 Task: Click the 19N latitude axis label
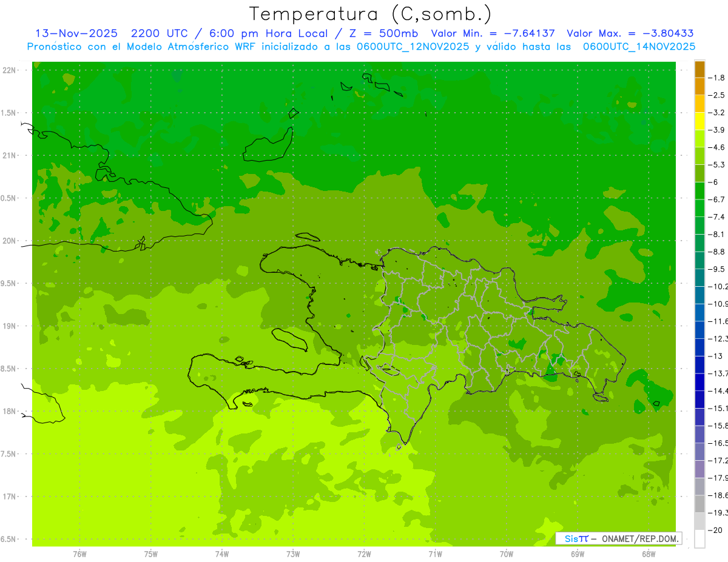(10, 326)
